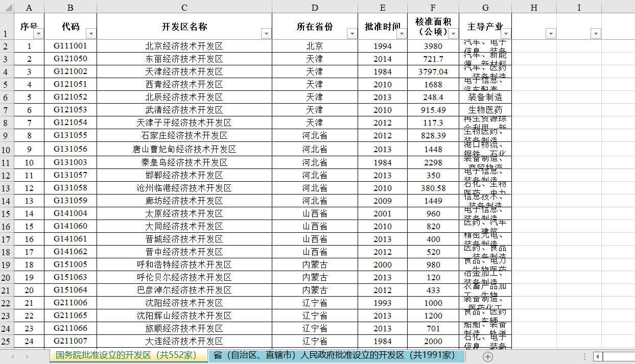Open filter dropdown for 核准面积 column
This screenshot has width=635, height=364.
click(453, 33)
